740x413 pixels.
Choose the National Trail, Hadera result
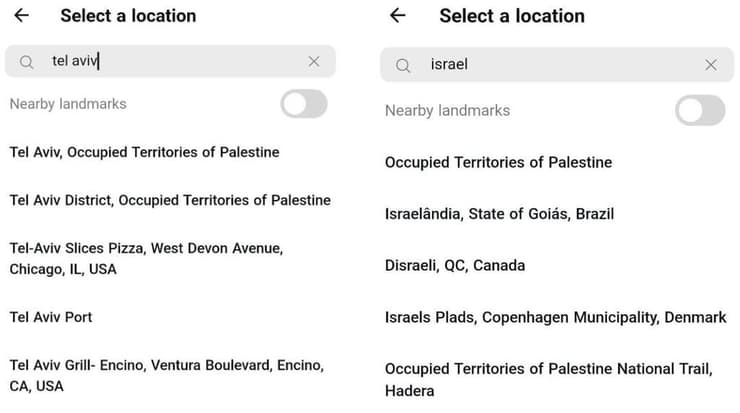point(548,380)
